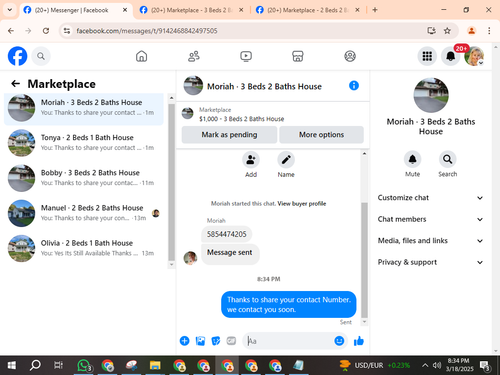Open Chrome profile avatar icon
This screenshot has width=500, height=375.
(471, 31)
